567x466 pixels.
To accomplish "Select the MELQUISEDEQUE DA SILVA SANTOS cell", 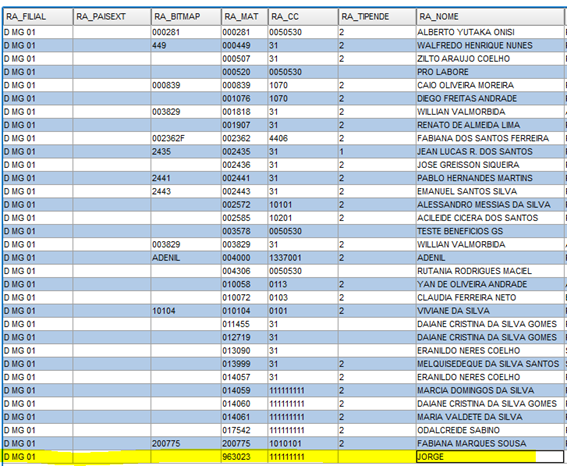I will pyautogui.click(x=490, y=364).
